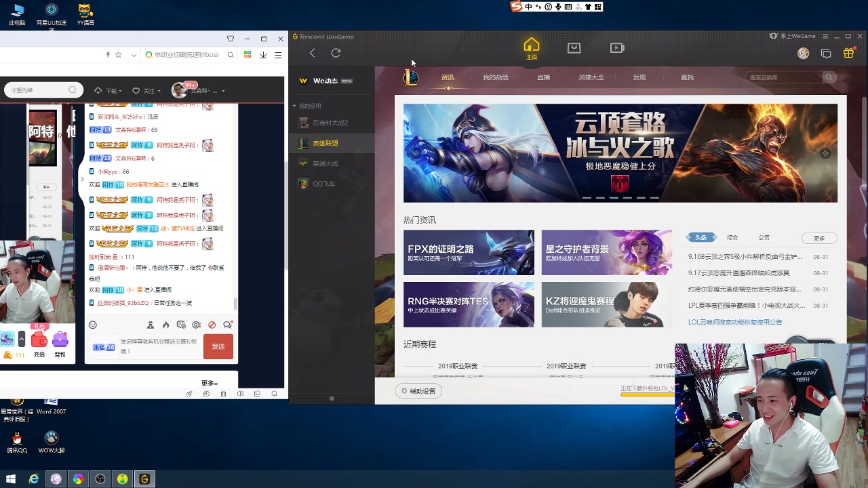Expand the browser address history chevron
Image resolution: width=868 pixels, height=488 pixels.
[x=134, y=55]
